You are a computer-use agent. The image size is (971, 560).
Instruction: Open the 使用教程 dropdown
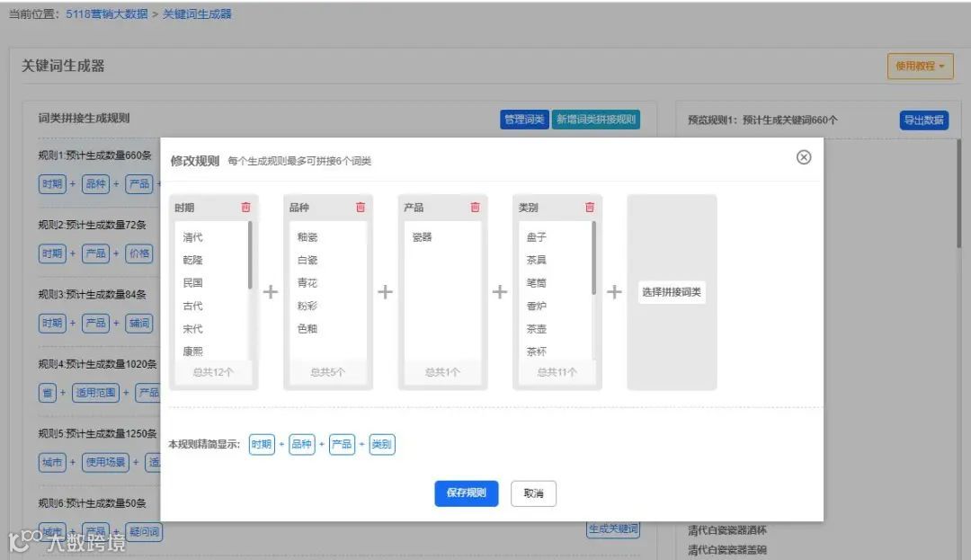click(x=921, y=66)
